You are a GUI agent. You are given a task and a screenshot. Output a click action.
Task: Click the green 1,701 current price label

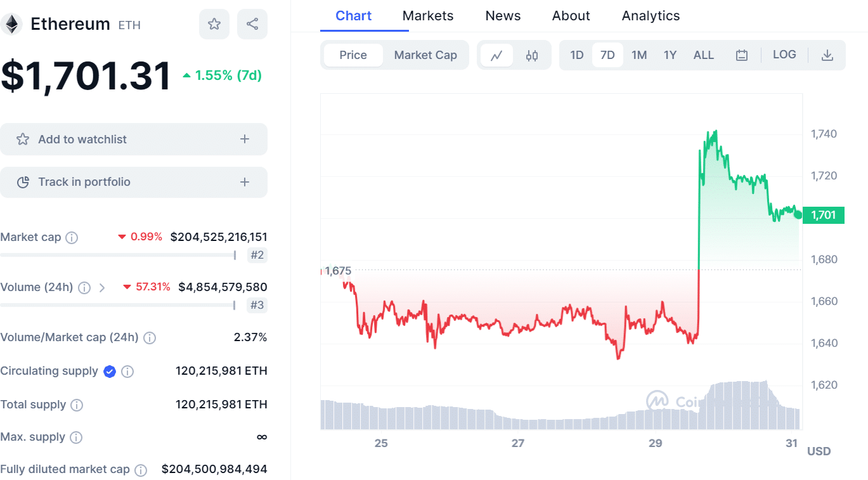[x=824, y=215]
